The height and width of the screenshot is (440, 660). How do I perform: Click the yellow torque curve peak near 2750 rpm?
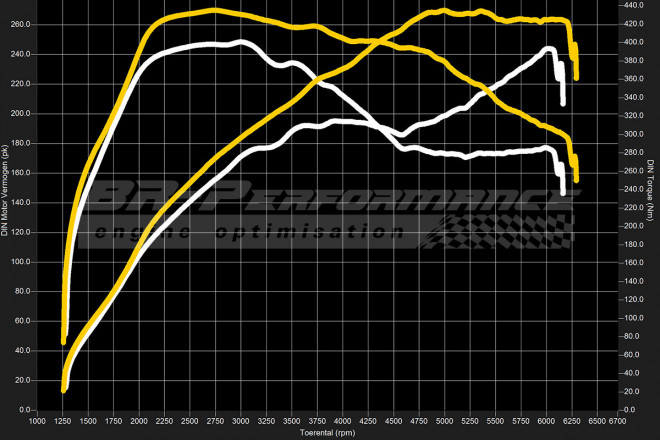click(215, 11)
